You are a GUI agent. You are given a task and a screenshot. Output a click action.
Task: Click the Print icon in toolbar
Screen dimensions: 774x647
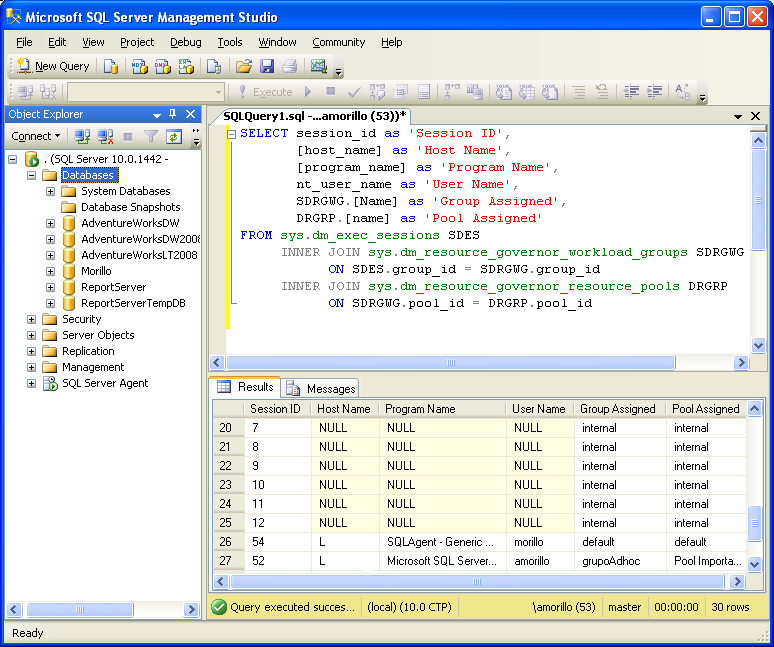[290, 66]
